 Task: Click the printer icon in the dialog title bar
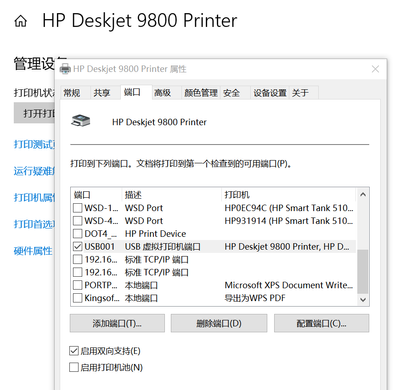tap(65, 69)
